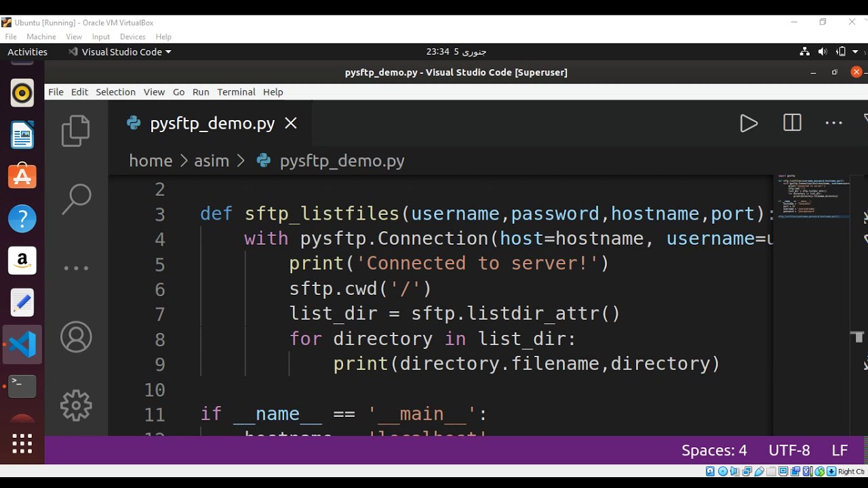Screen dimensions: 868x488
Task: Open Visual Studio Code app menu dropdown
Action: coord(120,52)
